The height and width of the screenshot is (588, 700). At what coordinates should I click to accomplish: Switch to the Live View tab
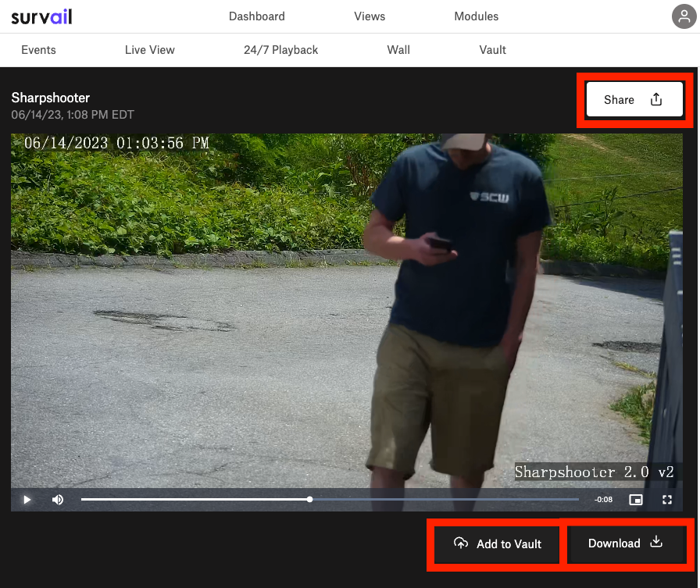[150, 50]
